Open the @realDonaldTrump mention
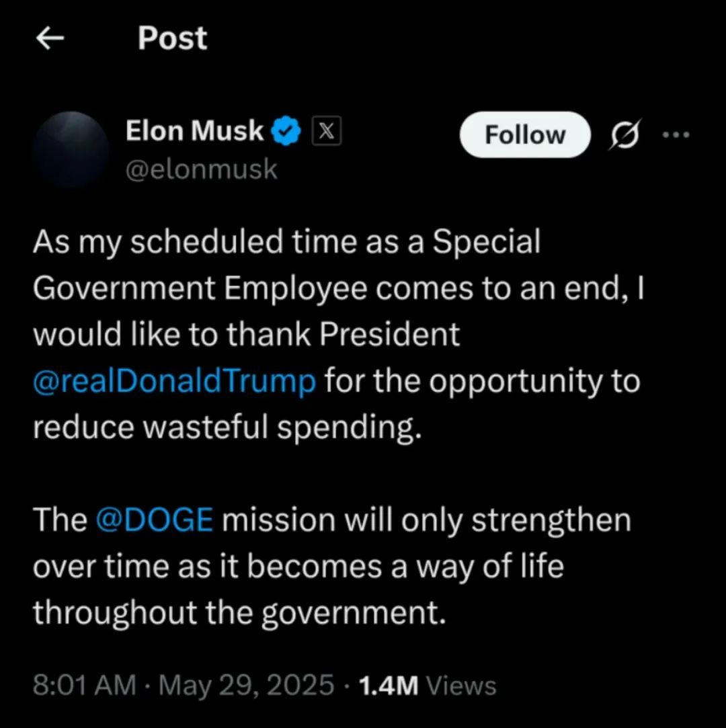Image resolution: width=726 pixels, height=728 pixels. pos(174,382)
